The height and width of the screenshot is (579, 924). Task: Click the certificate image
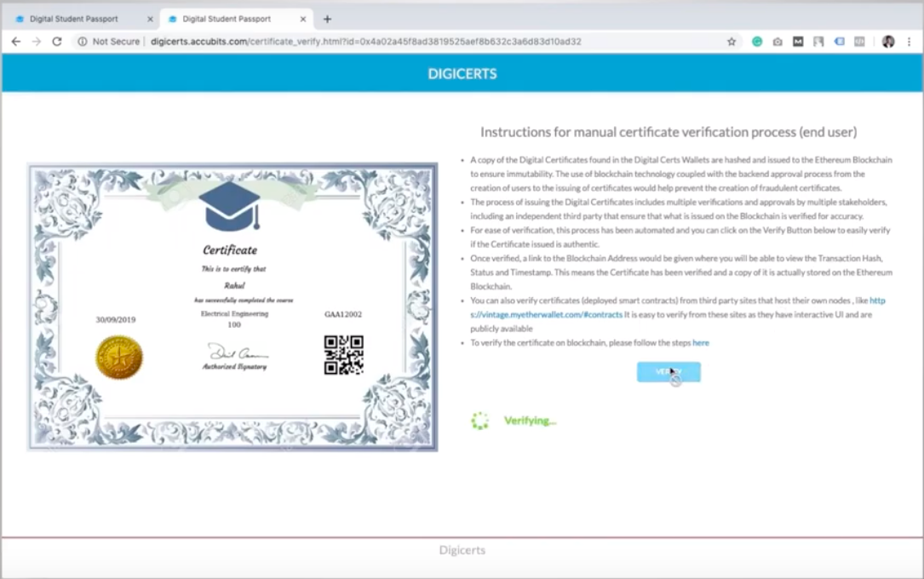click(x=232, y=307)
